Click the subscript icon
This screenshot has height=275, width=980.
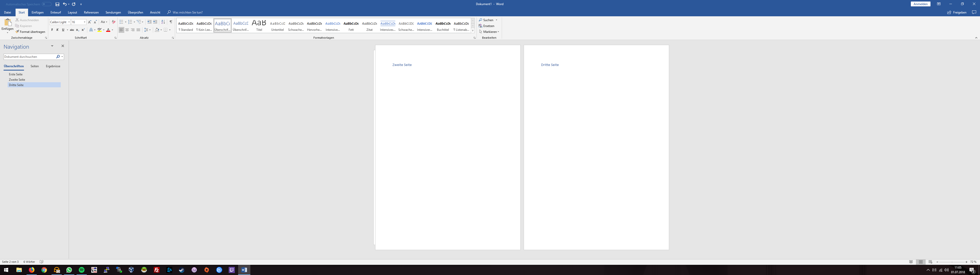[x=77, y=30]
